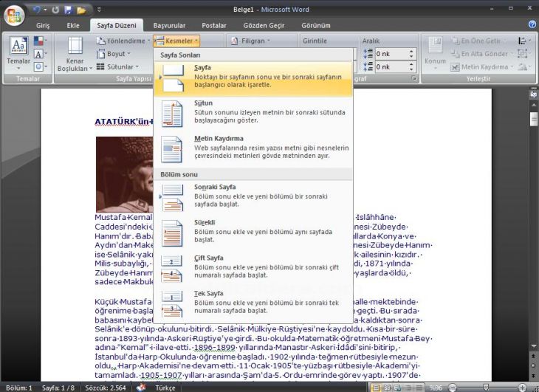Open the Kenar Boşlukları margins menu
This screenshot has width=539, height=392.
coord(75,54)
